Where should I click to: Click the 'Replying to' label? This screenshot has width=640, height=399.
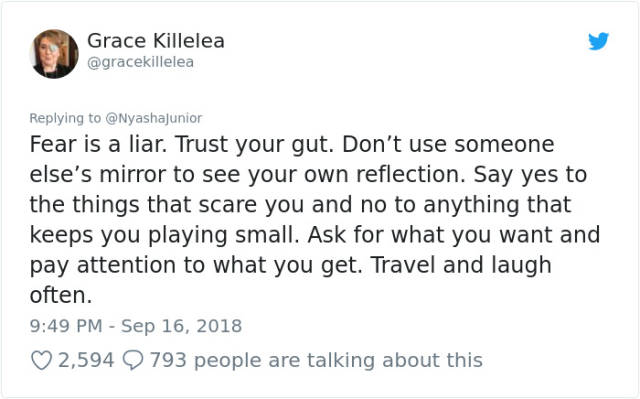(x=65, y=118)
